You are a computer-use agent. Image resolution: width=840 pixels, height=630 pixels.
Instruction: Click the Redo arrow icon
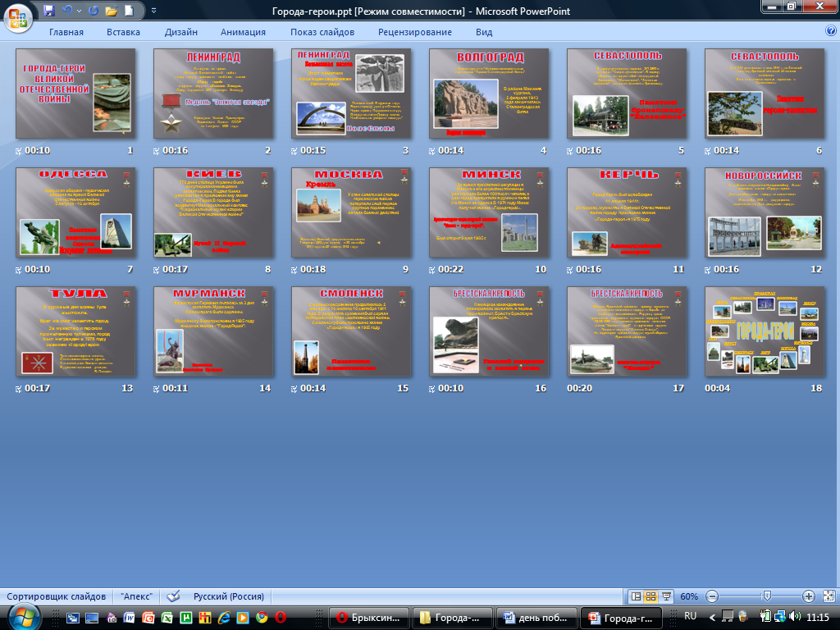click(93, 11)
